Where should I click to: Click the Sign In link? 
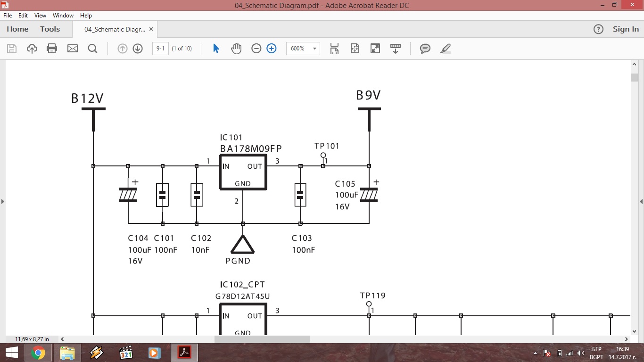tap(626, 29)
